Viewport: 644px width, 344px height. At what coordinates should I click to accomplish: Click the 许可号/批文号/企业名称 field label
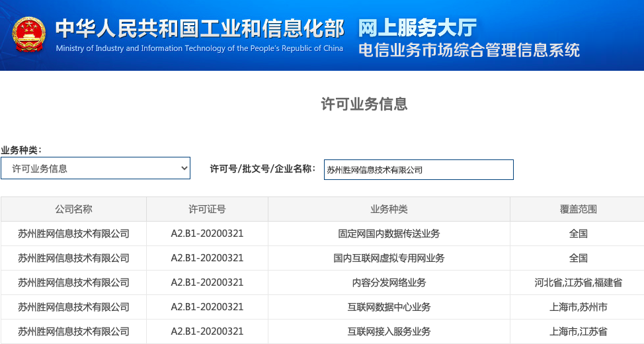tap(263, 169)
